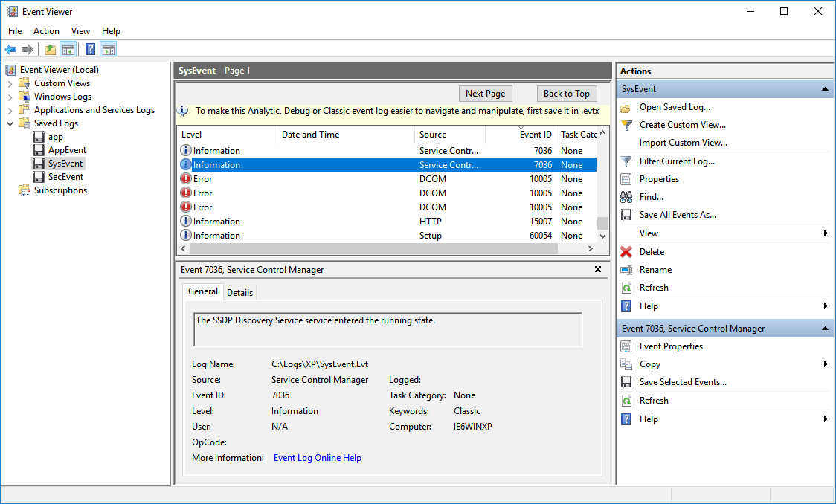Sort by the Date and Time column
The width and height of the screenshot is (836, 504).
346,135
